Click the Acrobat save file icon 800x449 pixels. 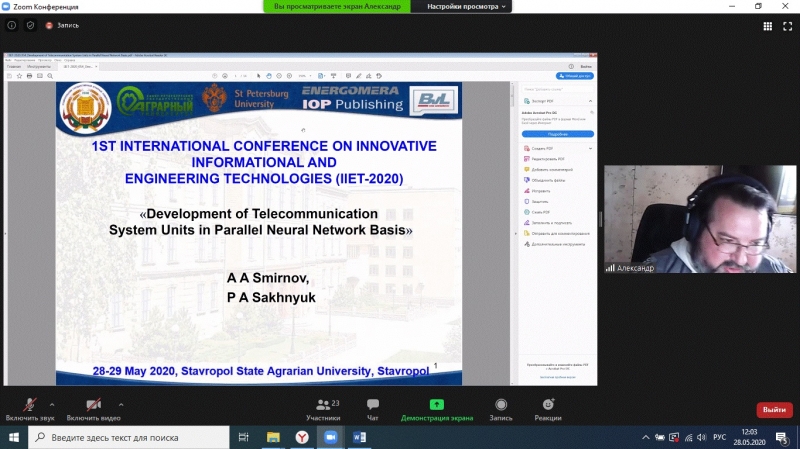coord(9,76)
